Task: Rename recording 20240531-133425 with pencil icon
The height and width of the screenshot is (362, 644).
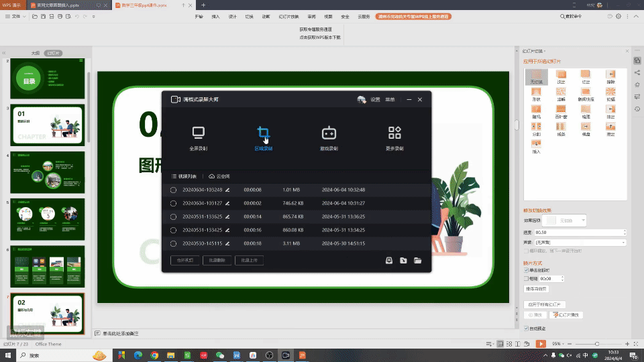Action: point(227,230)
